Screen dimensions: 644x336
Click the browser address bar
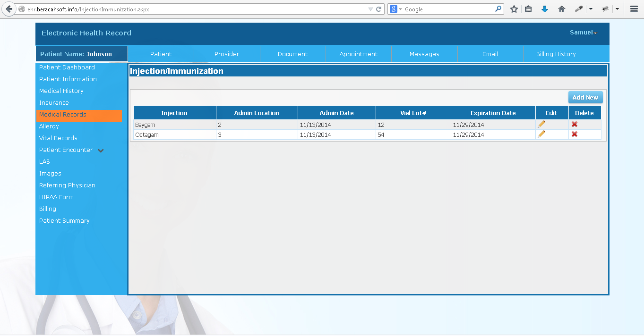(197, 9)
